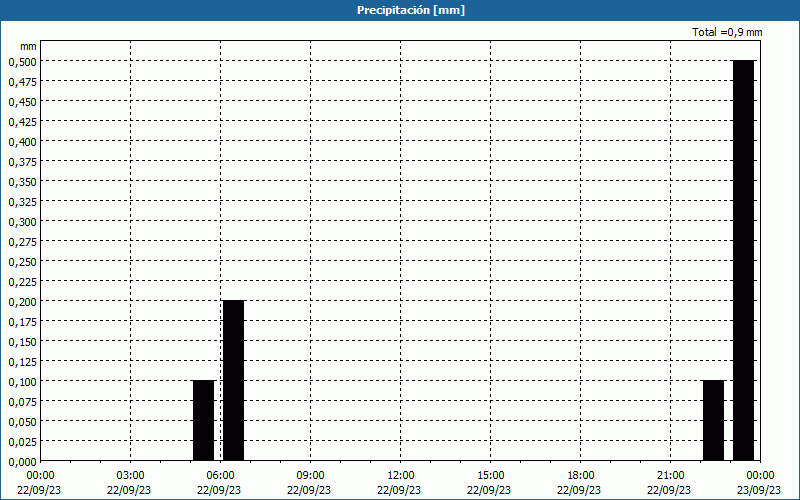Click the 0,125 y-axis value
800x500 pixels.
coord(22,361)
